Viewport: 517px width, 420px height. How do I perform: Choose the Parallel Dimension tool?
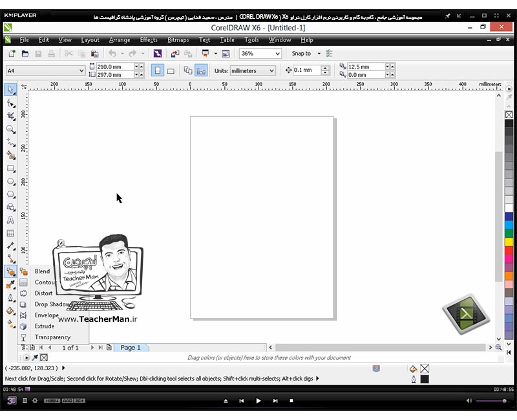click(x=10, y=246)
